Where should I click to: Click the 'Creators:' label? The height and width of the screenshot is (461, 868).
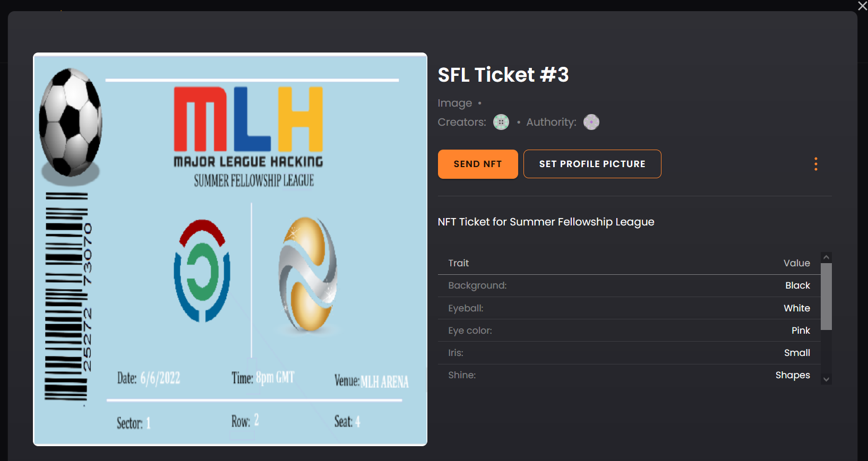462,122
